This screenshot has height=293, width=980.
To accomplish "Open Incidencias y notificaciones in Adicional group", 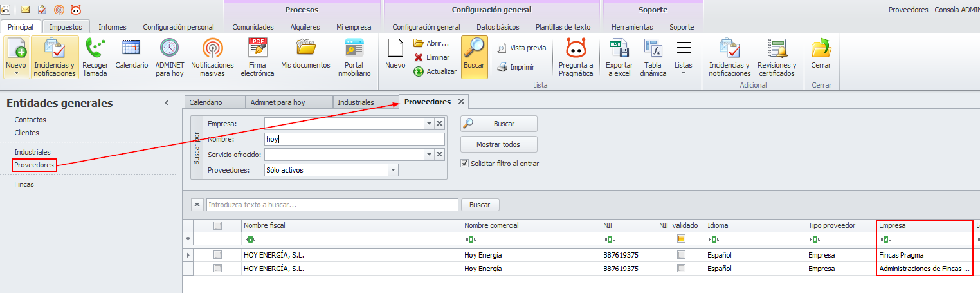I will pyautogui.click(x=729, y=58).
